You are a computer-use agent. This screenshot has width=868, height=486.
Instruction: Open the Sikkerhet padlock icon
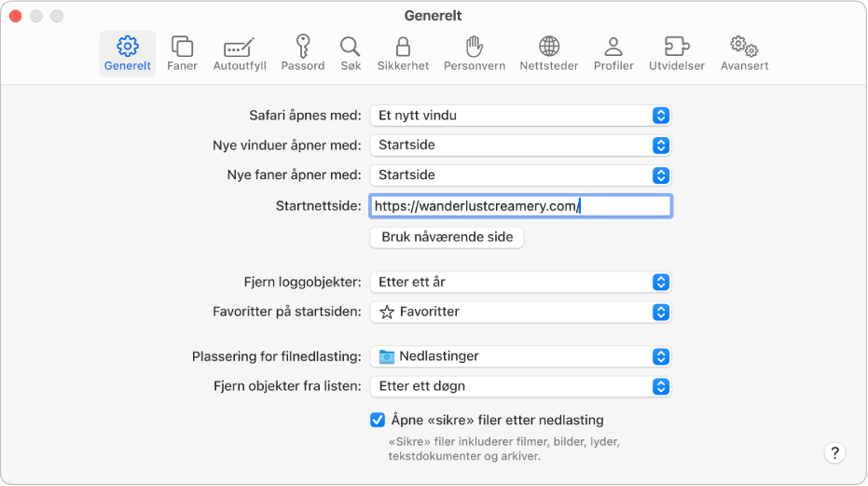403,46
